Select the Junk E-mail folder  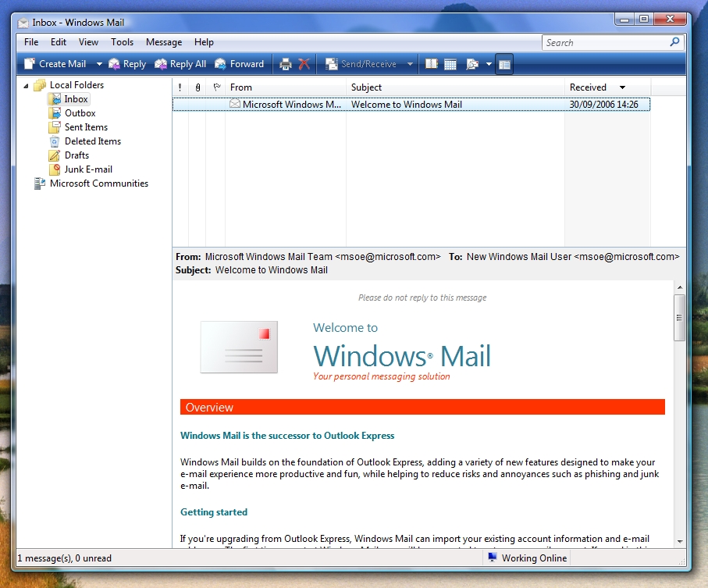pyautogui.click(x=88, y=169)
